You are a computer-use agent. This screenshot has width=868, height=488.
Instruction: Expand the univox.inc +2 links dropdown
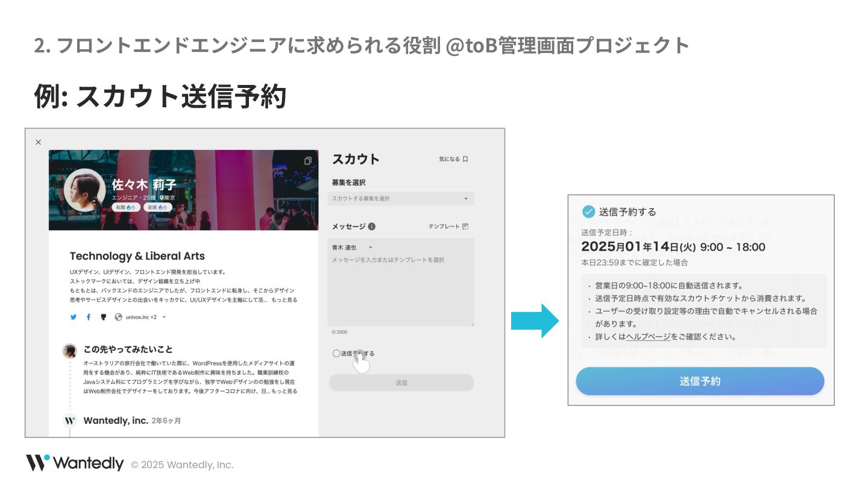point(146,317)
